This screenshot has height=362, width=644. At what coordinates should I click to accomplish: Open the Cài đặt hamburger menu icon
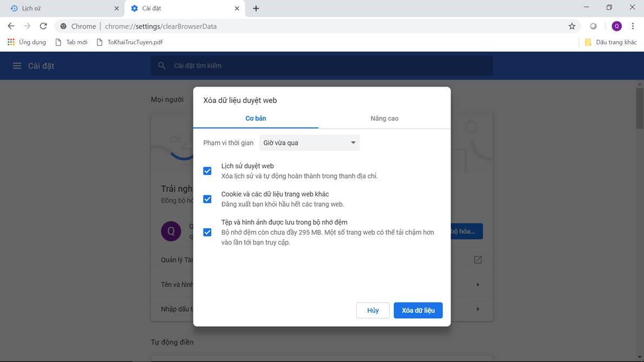click(17, 65)
